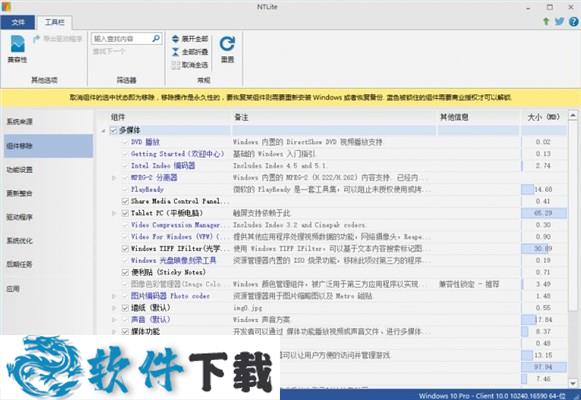Click the 兼容性锁定 - 推荐 cell
This screenshot has width=581, height=400.
[x=469, y=284]
